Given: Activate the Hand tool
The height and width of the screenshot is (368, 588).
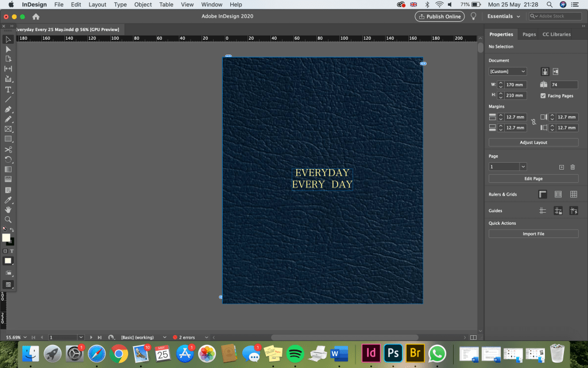Looking at the screenshot, I should tap(8, 210).
